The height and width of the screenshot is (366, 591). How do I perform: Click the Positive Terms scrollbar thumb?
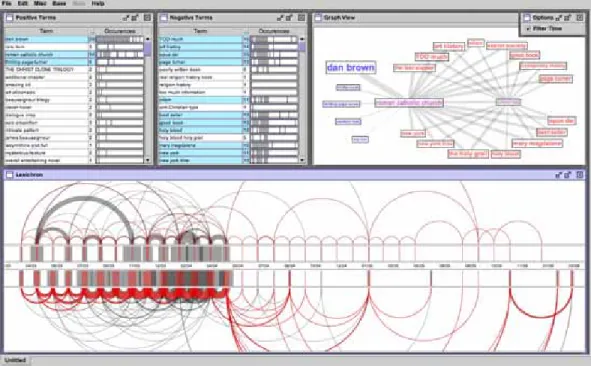tap(148, 49)
